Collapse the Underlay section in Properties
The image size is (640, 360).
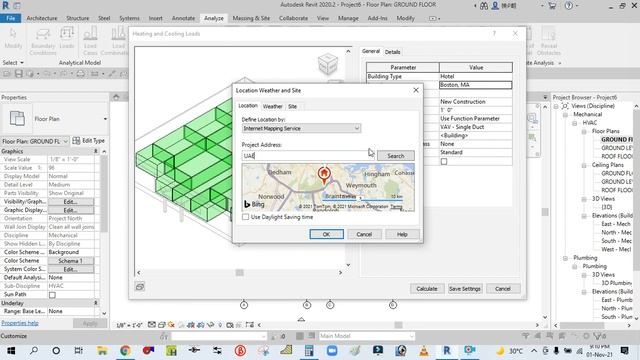click(x=96, y=303)
